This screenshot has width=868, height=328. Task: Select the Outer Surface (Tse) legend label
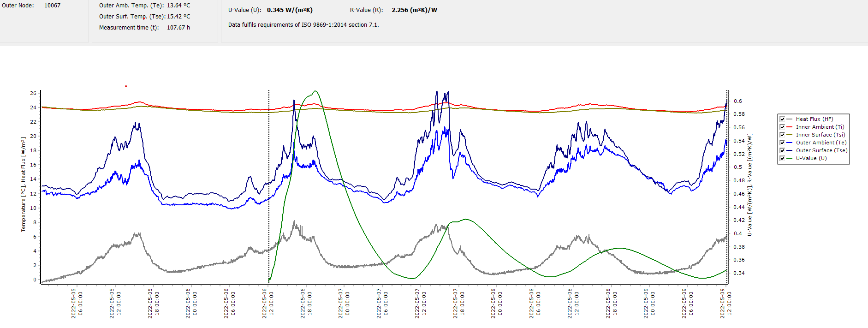point(821,150)
